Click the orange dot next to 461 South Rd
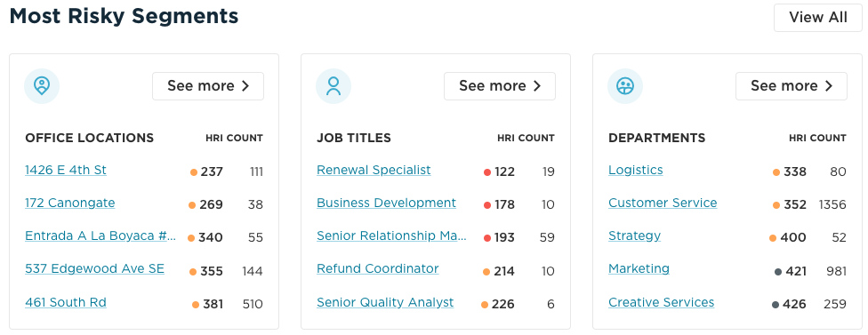This screenshot has height=335, width=868. (x=196, y=305)
